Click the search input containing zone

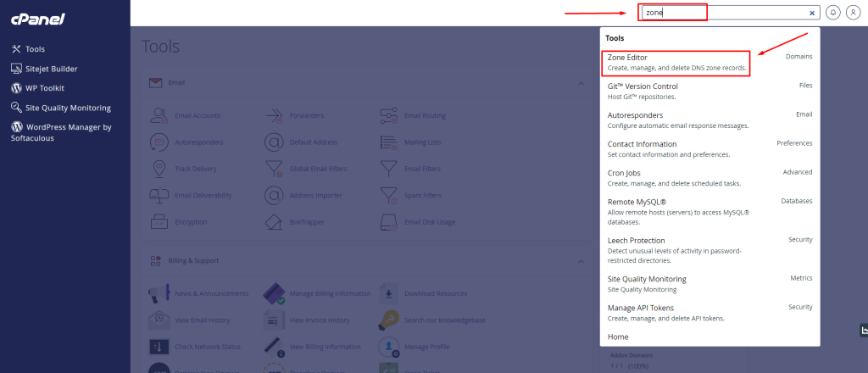721,13
